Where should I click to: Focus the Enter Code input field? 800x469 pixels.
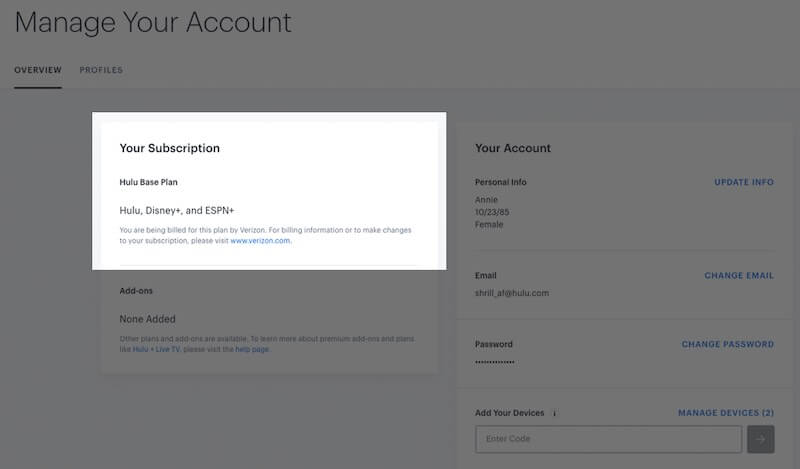click(608, 439)
